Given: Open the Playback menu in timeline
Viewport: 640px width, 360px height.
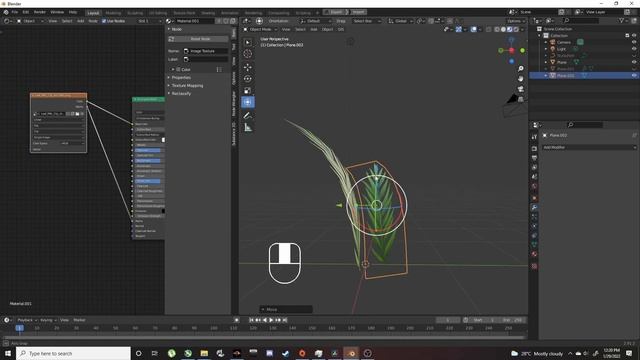Looking at the screenshot, I should [x=27, y=320].
